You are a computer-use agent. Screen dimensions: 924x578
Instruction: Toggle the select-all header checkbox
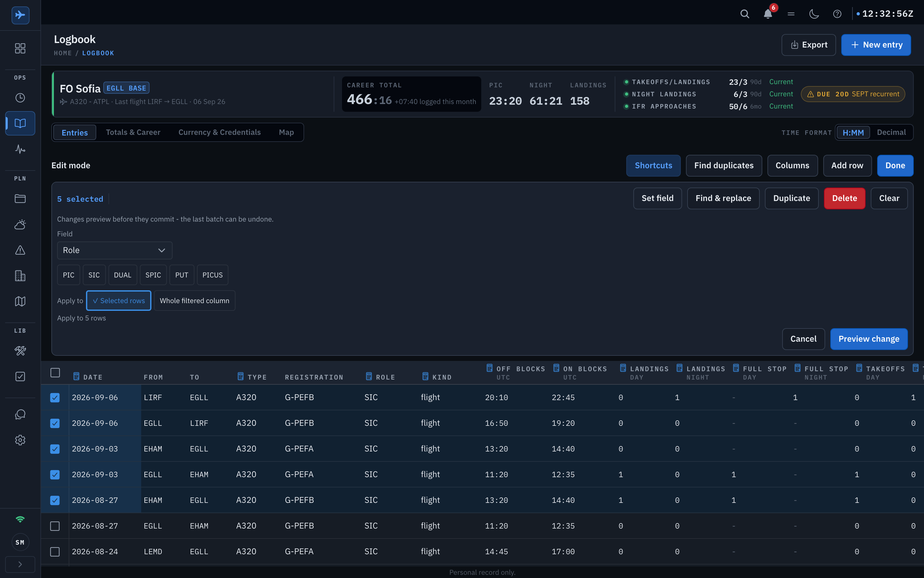coord(55,372)
